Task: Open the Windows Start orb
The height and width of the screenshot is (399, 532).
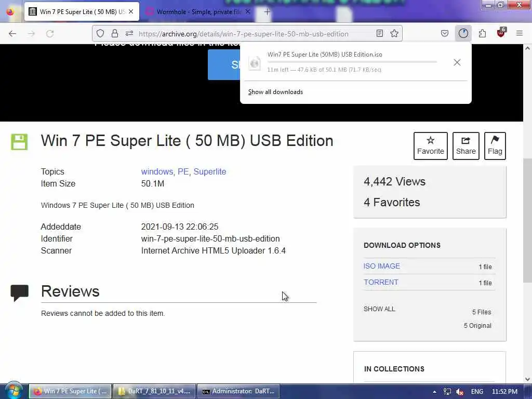Action: (x=13, y=391)
